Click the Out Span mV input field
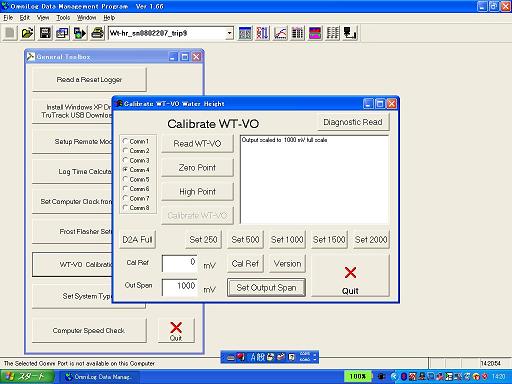 [x=180, y=287]
